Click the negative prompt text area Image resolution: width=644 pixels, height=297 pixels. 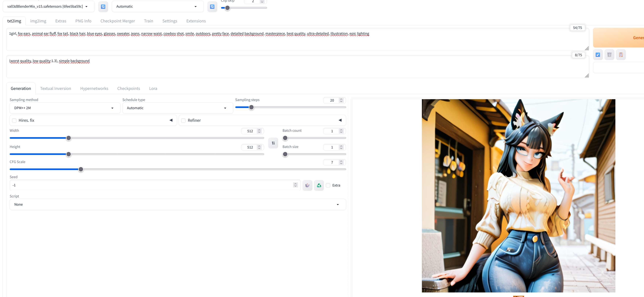[x=298, y=67]
